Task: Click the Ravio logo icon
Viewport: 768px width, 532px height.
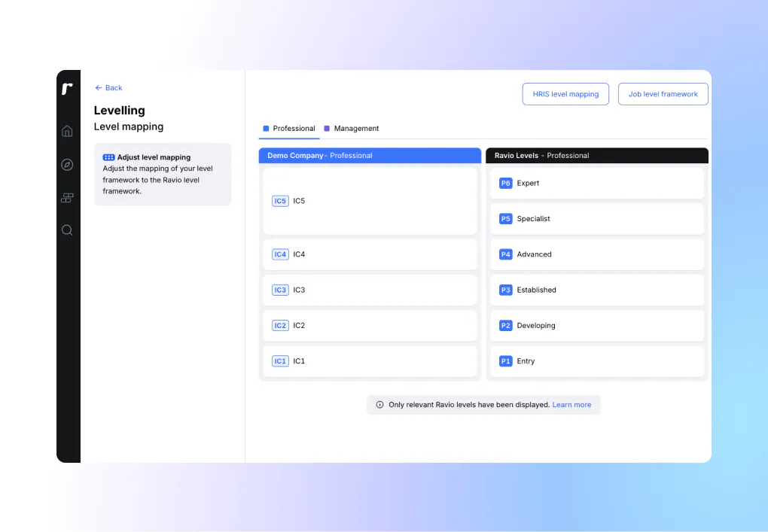Action: (x=67, y=89)
